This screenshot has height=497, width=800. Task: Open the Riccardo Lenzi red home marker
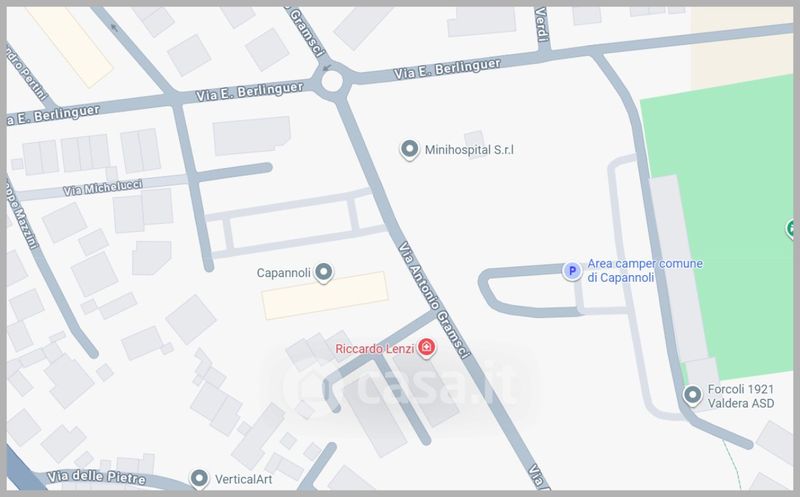pos(427,347)
